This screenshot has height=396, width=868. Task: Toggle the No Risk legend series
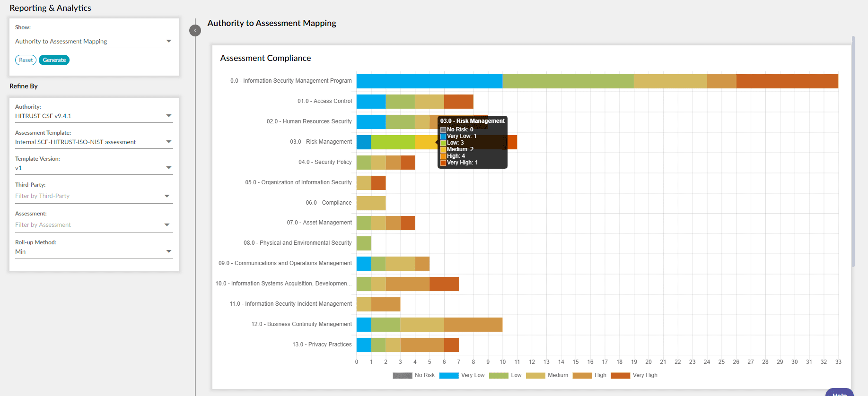[413, 376]
